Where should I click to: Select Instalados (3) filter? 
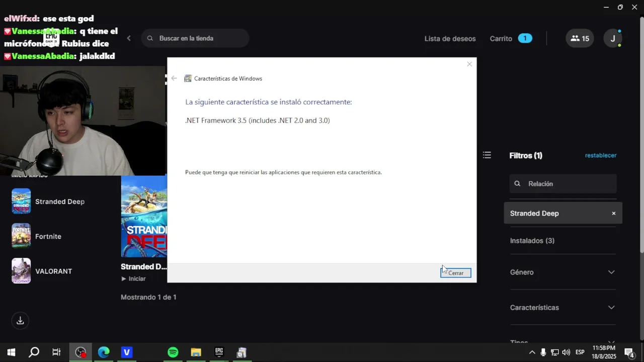coord(532,241)
